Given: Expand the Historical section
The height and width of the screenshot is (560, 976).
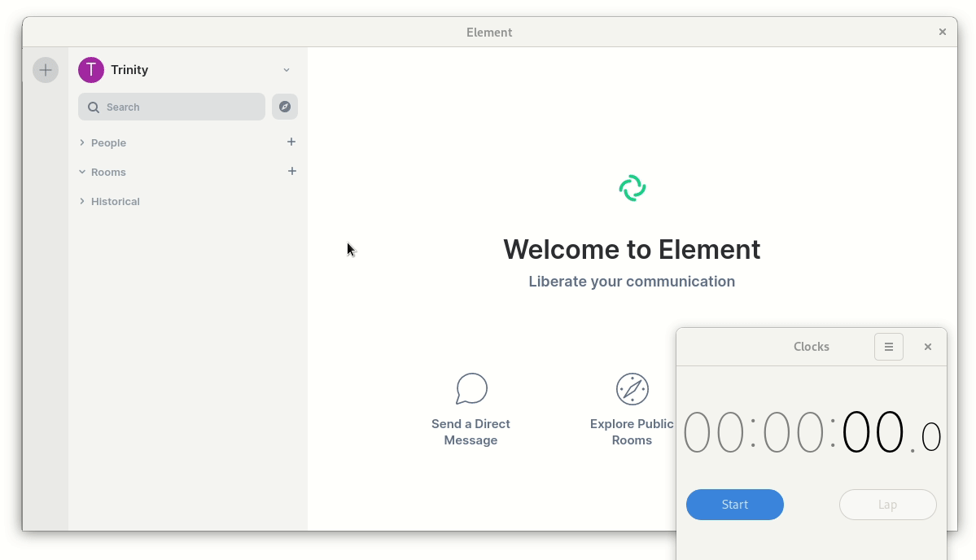Looking at the screenshot, I should pos(82,201).
